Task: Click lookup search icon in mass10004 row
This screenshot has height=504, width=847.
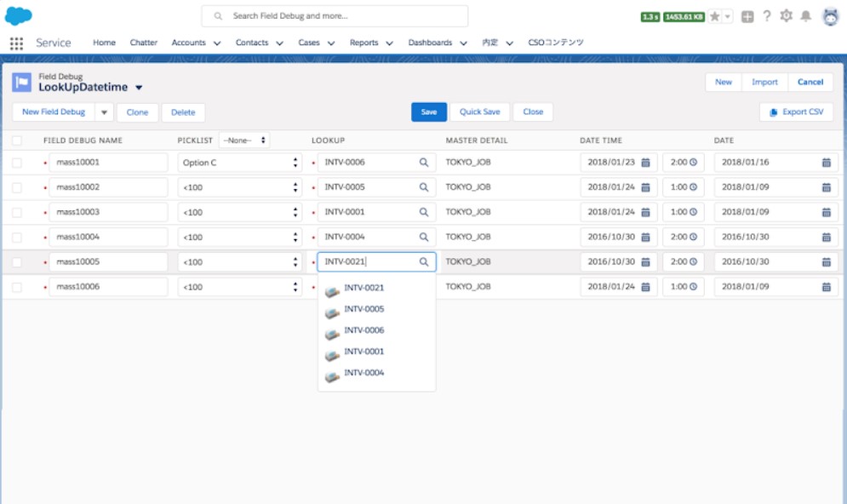Action: point(424,237)
